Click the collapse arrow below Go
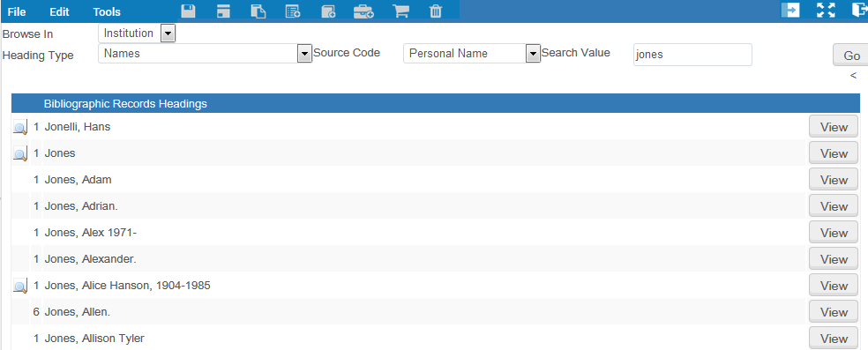The image size is (868, 350). point(853,75)
